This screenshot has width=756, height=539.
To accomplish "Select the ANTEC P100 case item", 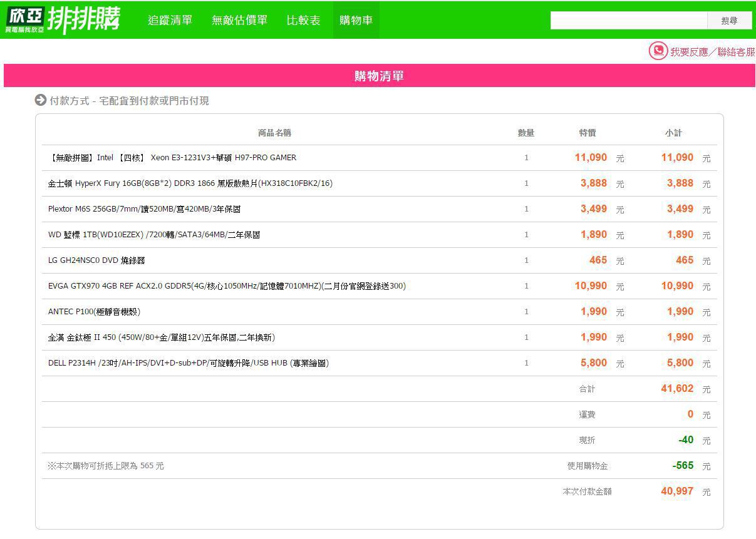I will pyautogui.click(x=95, y=312).
